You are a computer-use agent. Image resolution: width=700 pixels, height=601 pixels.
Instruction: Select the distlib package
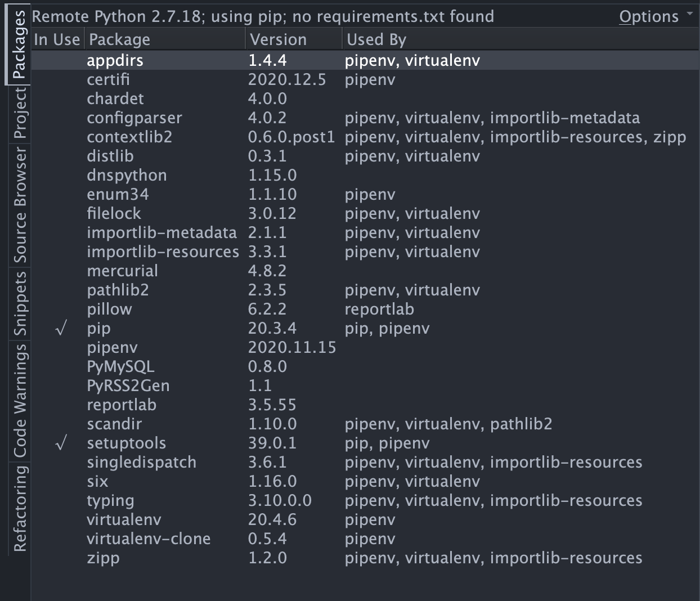coord(110,156)
